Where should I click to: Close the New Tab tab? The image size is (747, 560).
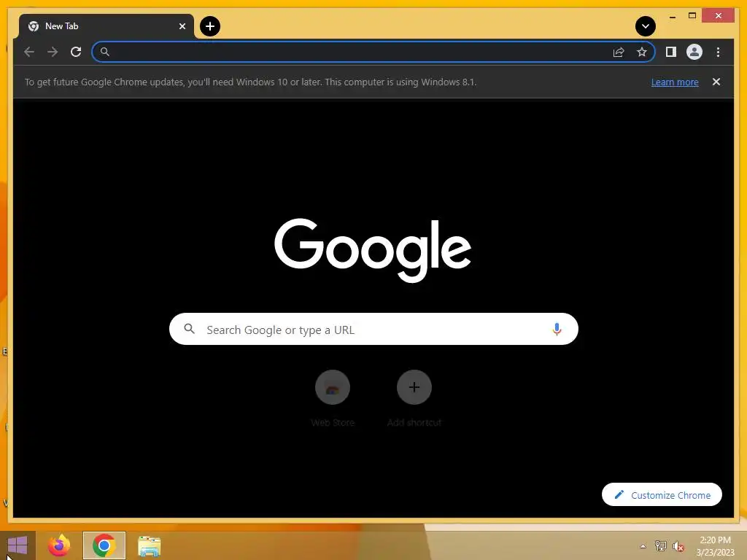182,26
